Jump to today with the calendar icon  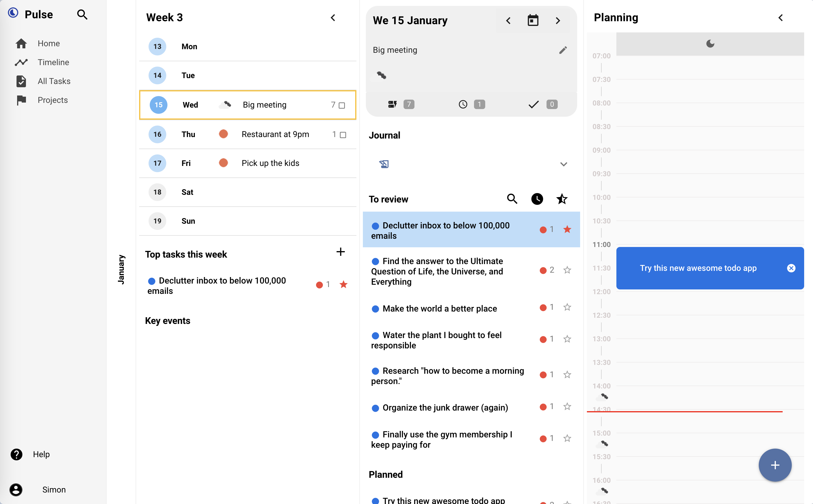533,20
